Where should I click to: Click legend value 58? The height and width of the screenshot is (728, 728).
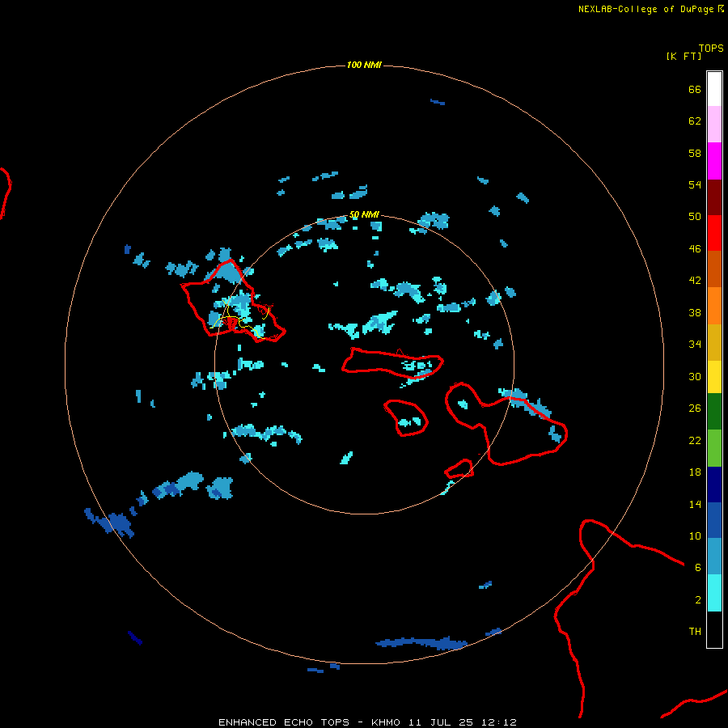coord(695,153)
